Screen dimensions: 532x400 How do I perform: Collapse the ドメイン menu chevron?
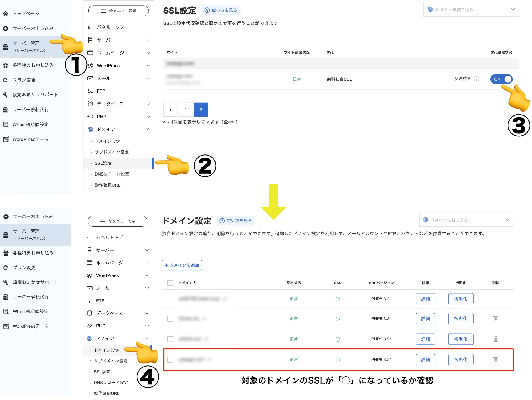[x=149, y=129]
